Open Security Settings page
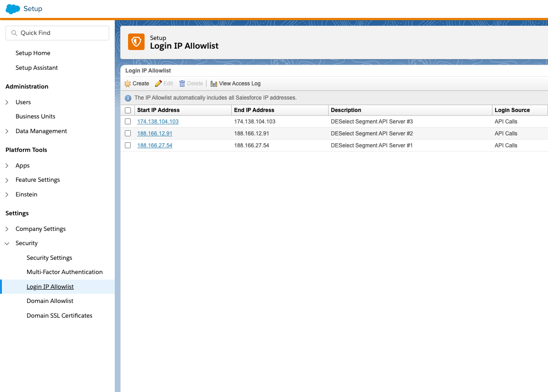 [49, 258]
